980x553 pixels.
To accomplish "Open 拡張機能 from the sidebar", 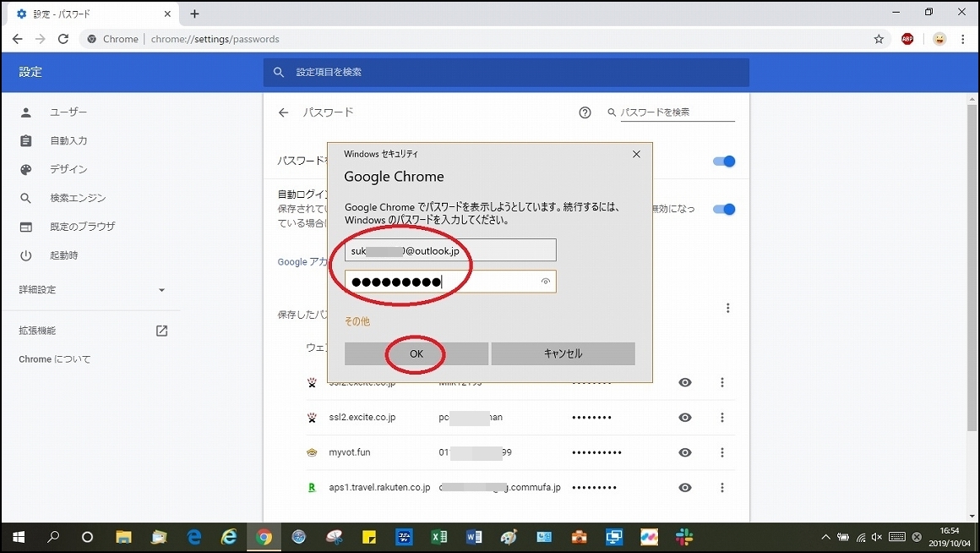I will point(91,331).
